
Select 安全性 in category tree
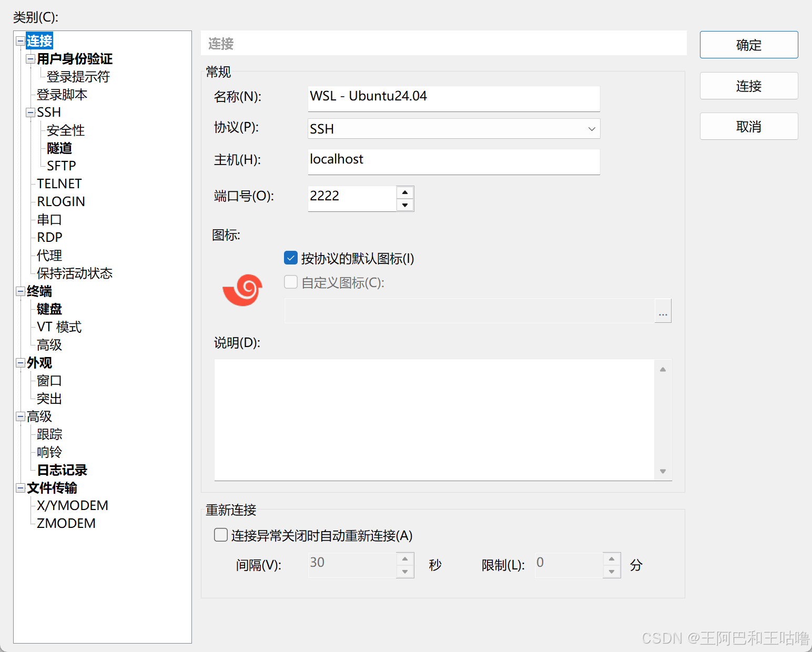[66, 130]
